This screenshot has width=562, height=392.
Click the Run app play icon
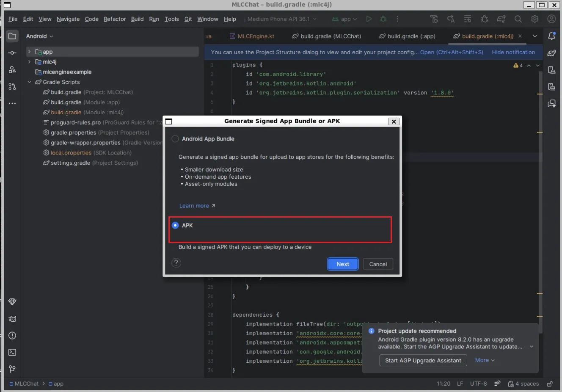coord(369,19)
